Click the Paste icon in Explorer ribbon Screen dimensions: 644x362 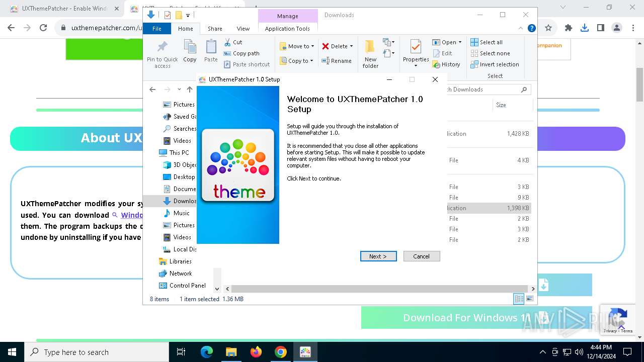(211, 51)
